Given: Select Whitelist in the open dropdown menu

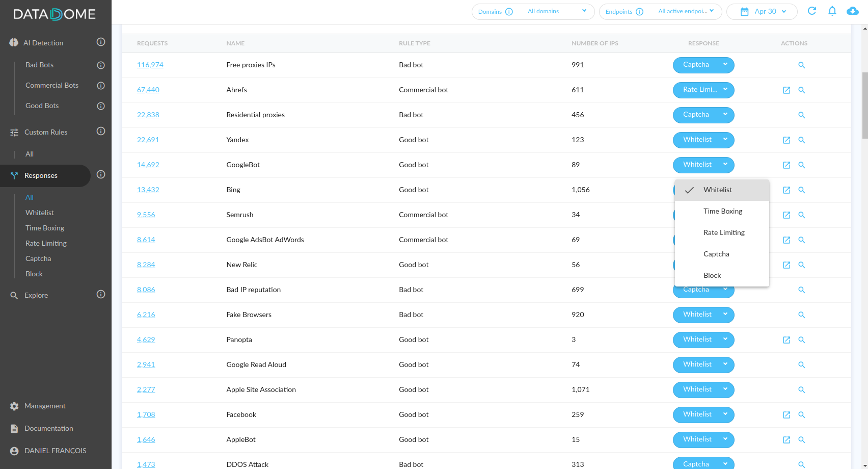Looking at the screenshot, I should pos(722,190).
